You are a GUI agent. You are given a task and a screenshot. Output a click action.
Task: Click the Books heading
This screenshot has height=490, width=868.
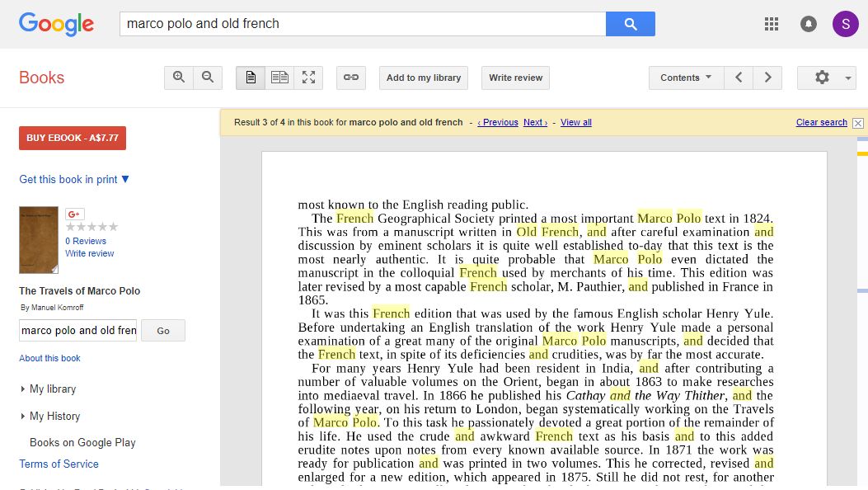41,78
